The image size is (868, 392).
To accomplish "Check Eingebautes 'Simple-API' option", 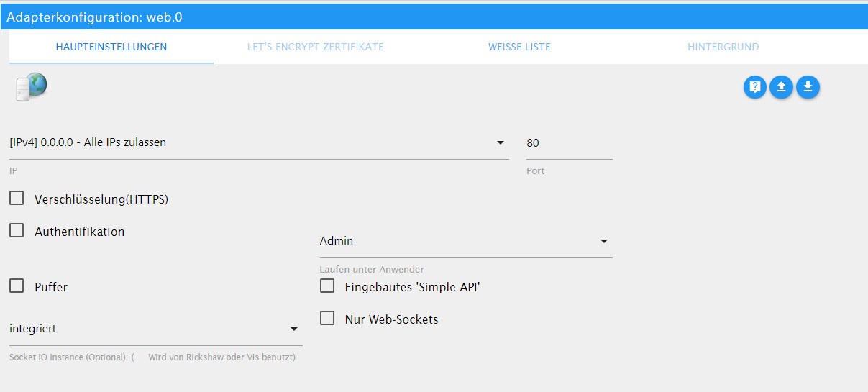I will click(x=327, y=286).
